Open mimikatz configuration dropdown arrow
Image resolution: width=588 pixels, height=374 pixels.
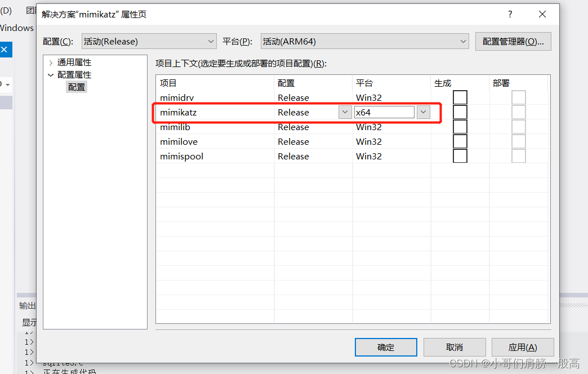345,112
